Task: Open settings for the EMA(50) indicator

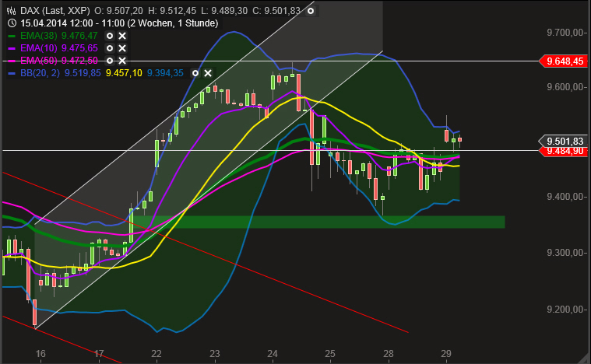Action: coord(110,61)
